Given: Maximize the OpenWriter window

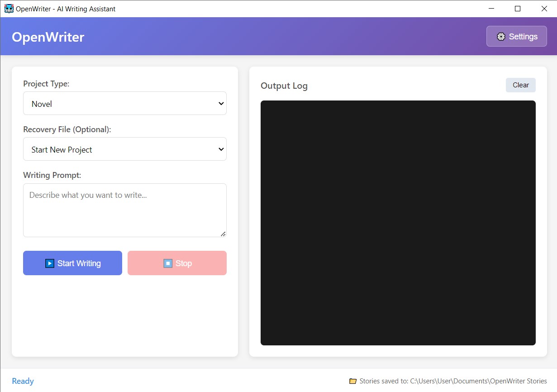Looking at the screenshot, I should (x=518, y=9).
